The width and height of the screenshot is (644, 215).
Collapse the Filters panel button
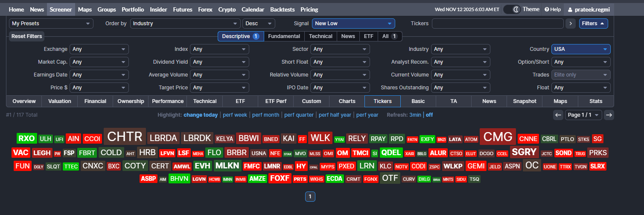[594, 24]
